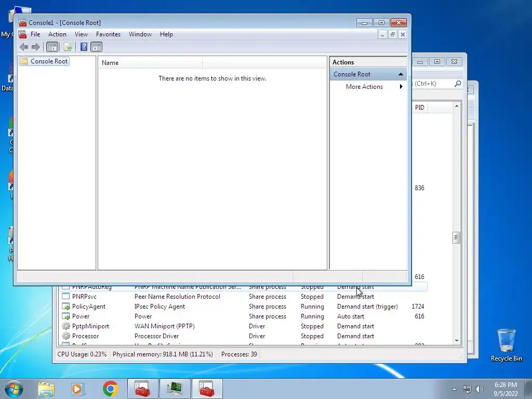532x399 pixels.
Task: Restore the inner Console Root child window
Action: point(393,35)
